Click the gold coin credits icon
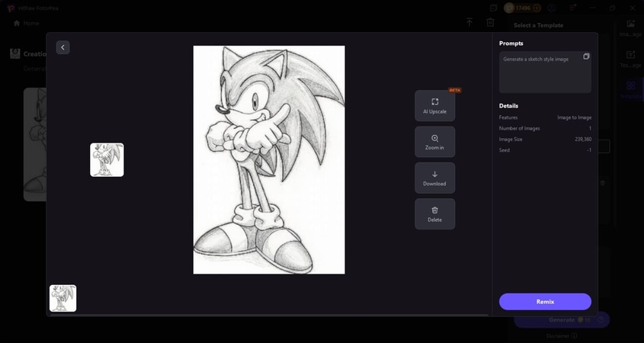 click(x=509, y=8)
